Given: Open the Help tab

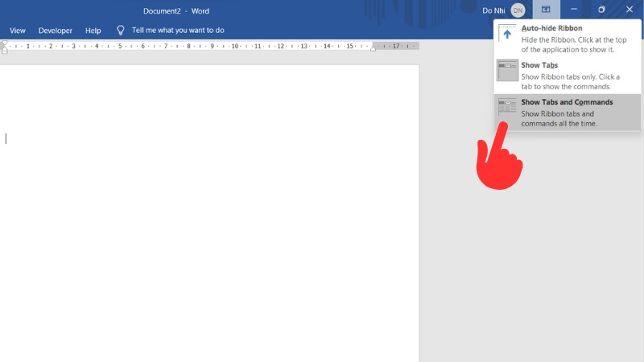Looking at the screenshot, I should 93,31.
